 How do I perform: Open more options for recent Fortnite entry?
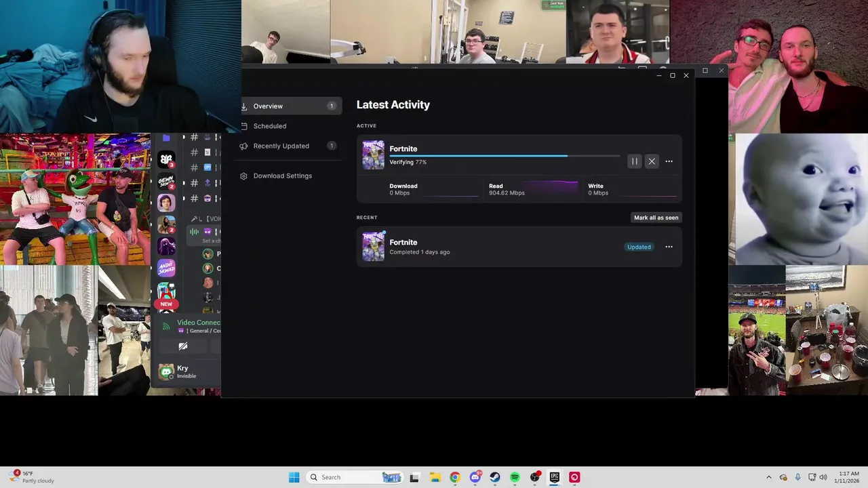669,247
